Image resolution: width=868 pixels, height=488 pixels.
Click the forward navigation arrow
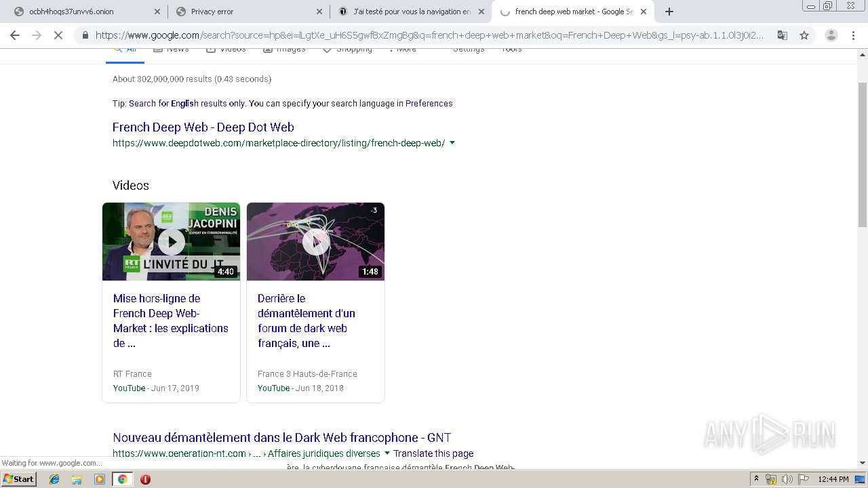(x=37, y=35)
